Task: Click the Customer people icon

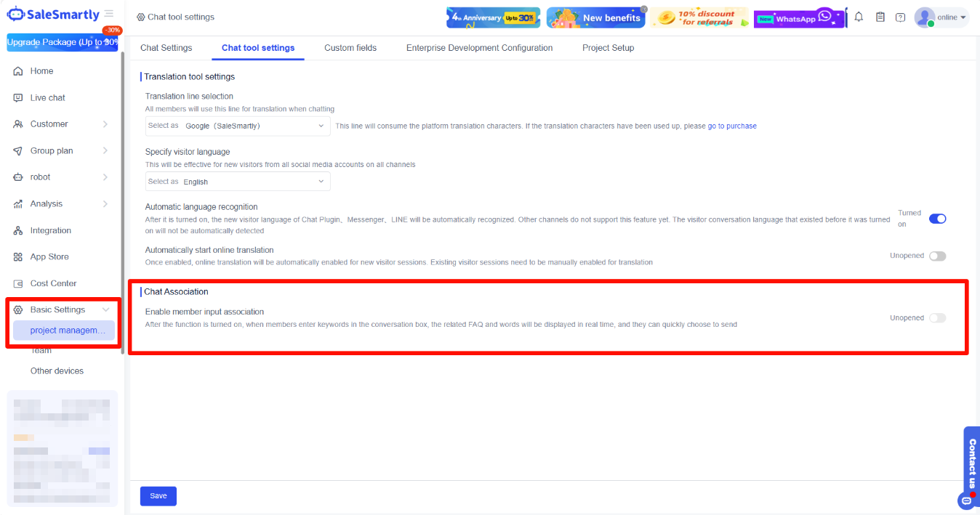Action: [18, 124]
